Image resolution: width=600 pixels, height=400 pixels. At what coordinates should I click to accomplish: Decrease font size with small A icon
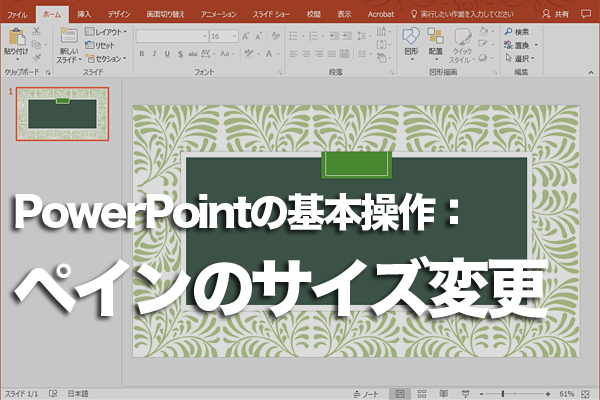point(259,36)
